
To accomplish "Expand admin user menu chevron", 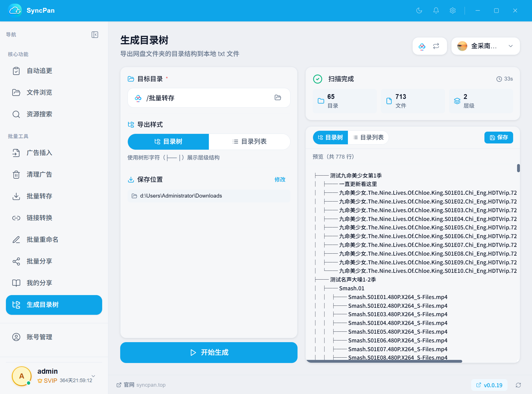I will (93, 376).
